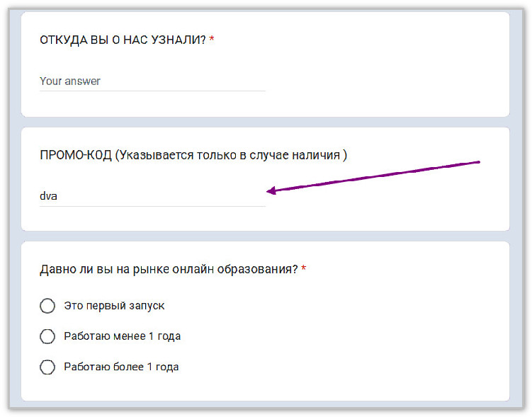
Task: Click the '(Указывается только в случае наличия)' hint text
Action: 231,155
